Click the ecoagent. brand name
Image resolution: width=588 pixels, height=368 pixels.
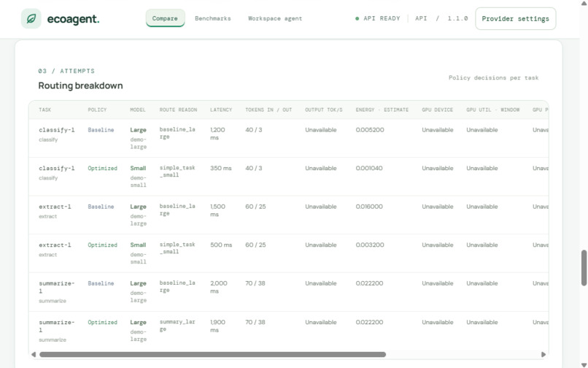coord(73,19)
